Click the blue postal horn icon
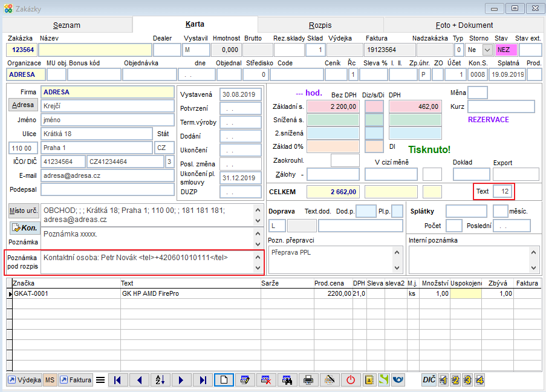The height and width of the screenshot is (392, 546). click(398, 380)
